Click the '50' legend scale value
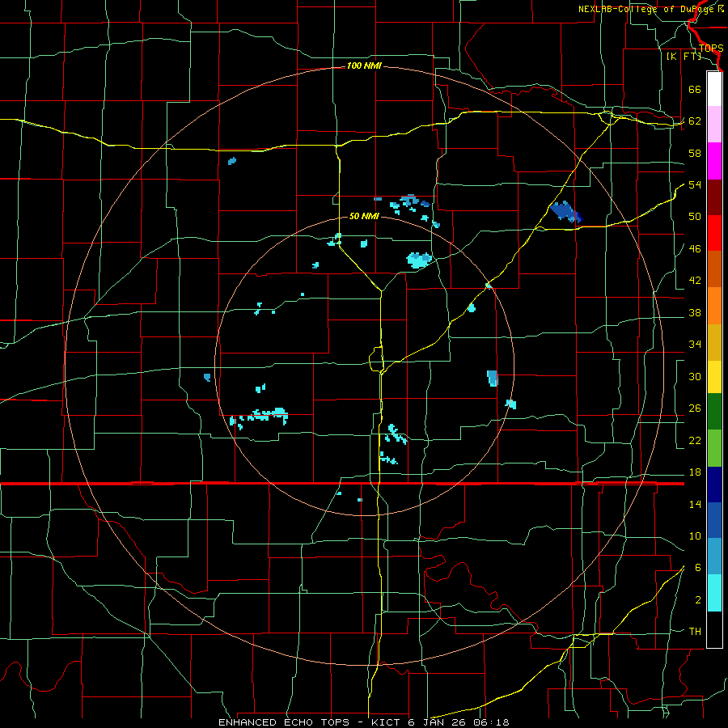Screen dimensions: 728x728 click(x=695, y=217)
